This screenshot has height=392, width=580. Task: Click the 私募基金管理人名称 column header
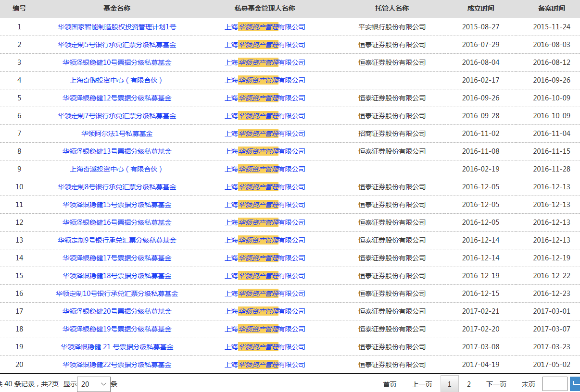(265, 9)
